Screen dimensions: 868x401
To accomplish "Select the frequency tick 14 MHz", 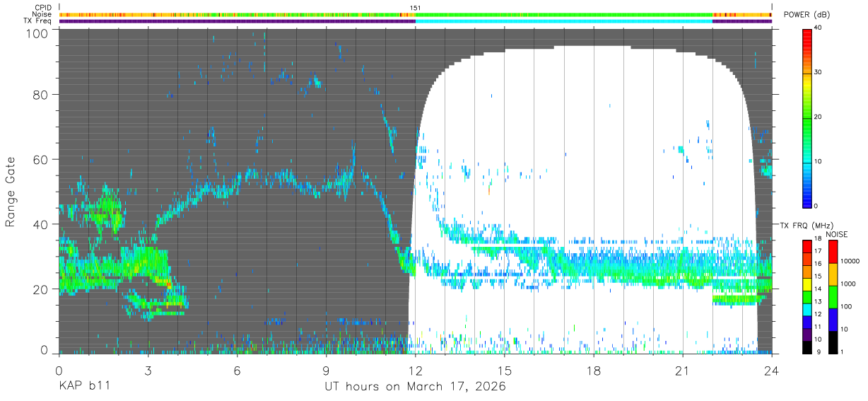I will click(x=819, y=289).
